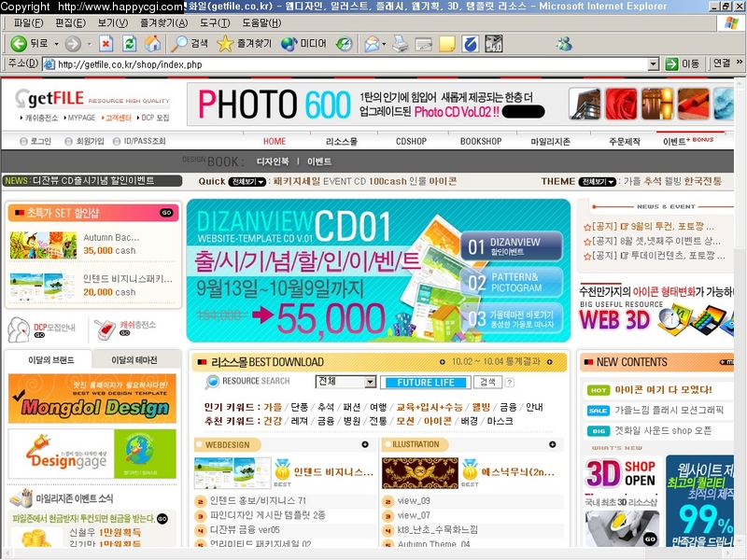The width and height of the screenshot is (747, 560).
Task: Click the 디자인북 submenu link
Action: coord(273,161)
